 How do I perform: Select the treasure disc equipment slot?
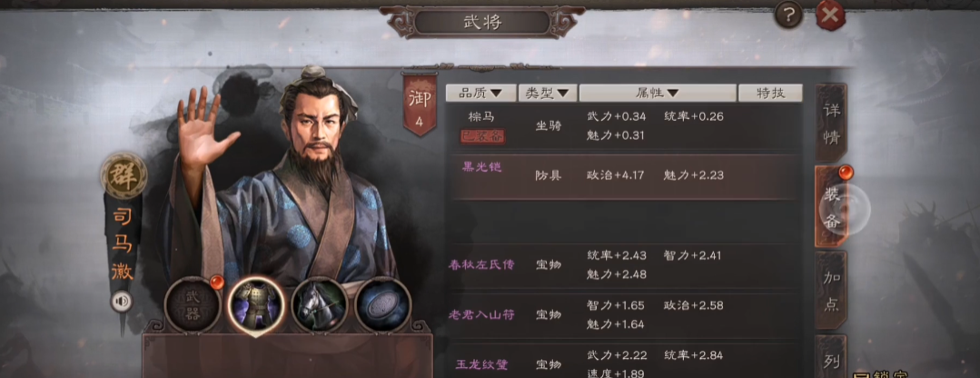click(382, 305)
